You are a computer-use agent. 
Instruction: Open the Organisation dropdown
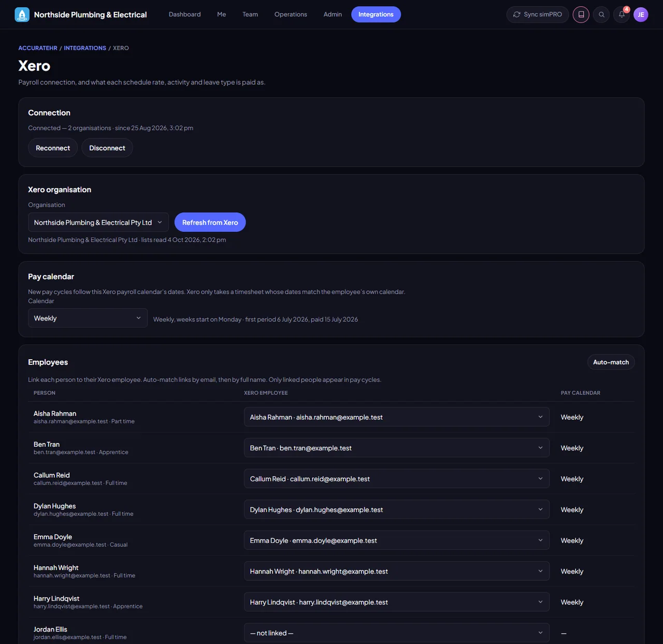pos(98,223)
